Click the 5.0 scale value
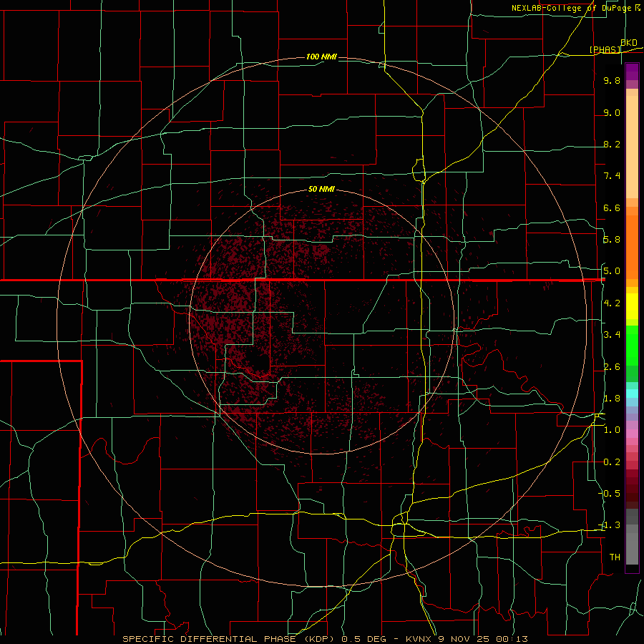Image resolution: width=644 pixels, height=644 pixels. tap(612, 271)
